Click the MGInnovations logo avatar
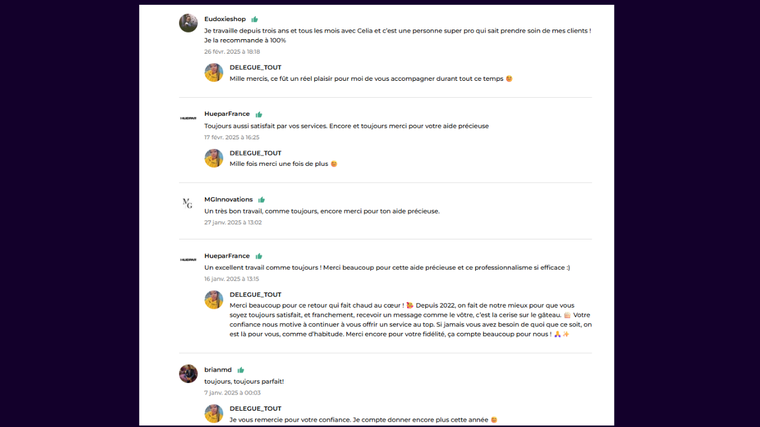 [188, 203]
